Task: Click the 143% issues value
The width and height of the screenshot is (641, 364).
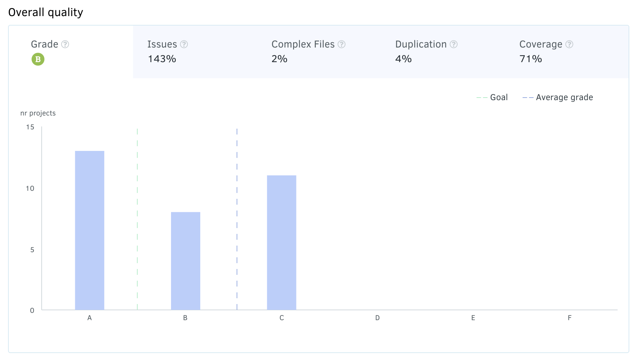Action: pyautogui.click(x=162, y=59)
